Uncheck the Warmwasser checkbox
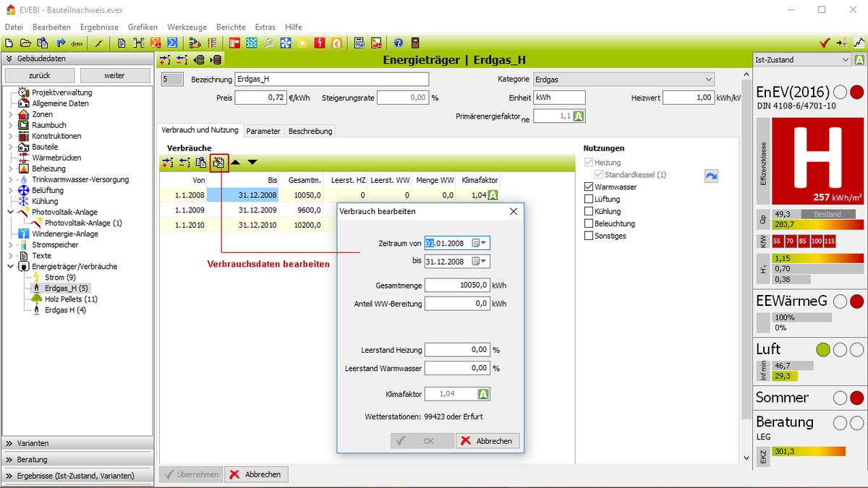Viewport: 868px width, 488px height. (589, 187)
